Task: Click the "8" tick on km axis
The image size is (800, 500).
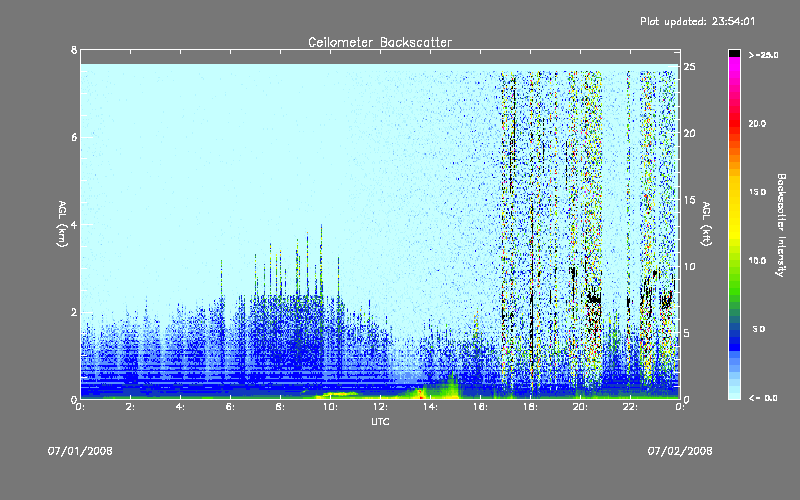Action: click(x=74, y=50)
